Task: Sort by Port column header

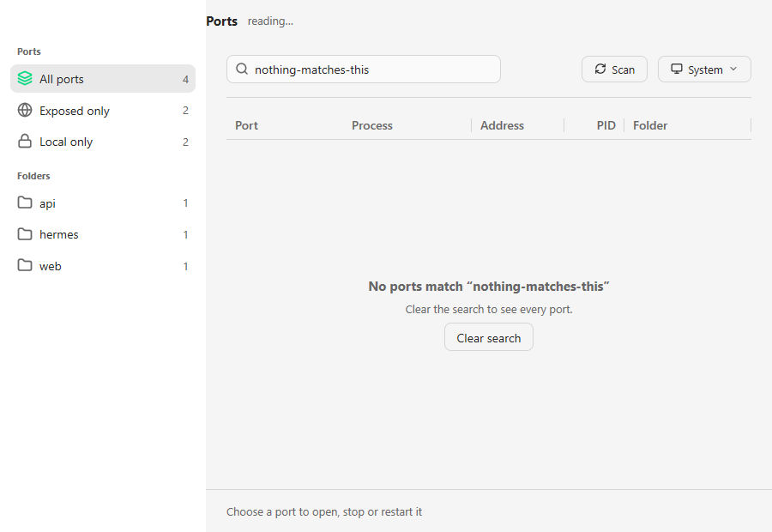Action: coord(247,125)
